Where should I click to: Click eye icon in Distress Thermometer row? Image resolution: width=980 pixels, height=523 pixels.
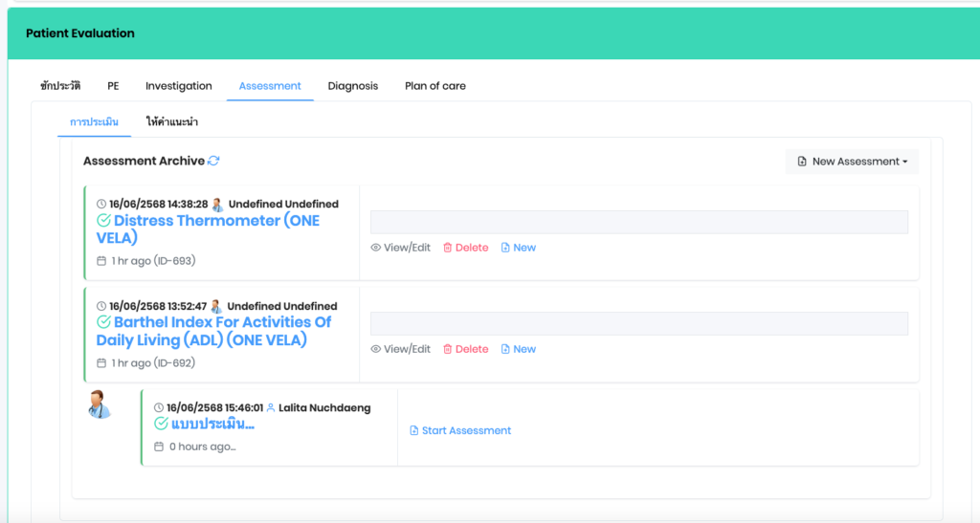click(x=376, y=248)
